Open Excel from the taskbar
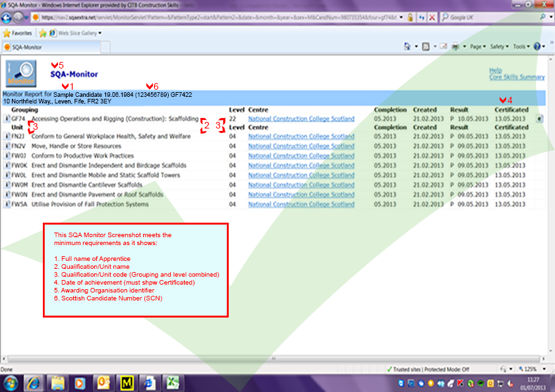 click(x=173, y=383)
